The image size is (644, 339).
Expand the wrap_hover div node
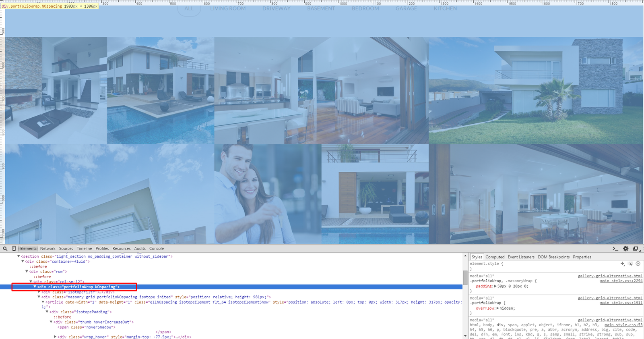point(55,337)
